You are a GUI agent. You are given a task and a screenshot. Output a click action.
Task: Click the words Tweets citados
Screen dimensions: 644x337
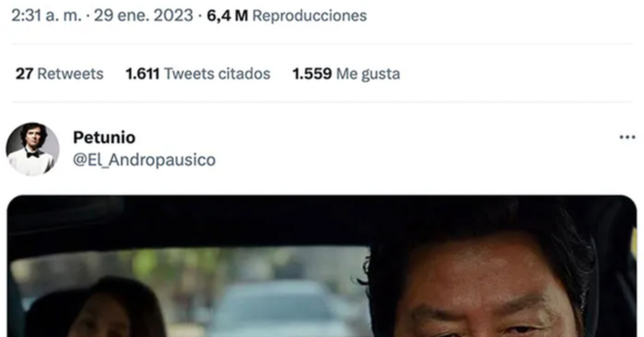point(217,74)
